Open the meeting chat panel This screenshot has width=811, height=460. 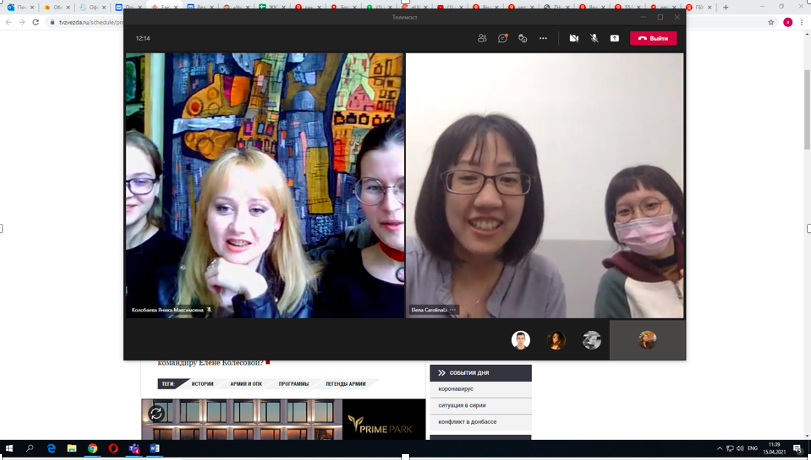503,38
